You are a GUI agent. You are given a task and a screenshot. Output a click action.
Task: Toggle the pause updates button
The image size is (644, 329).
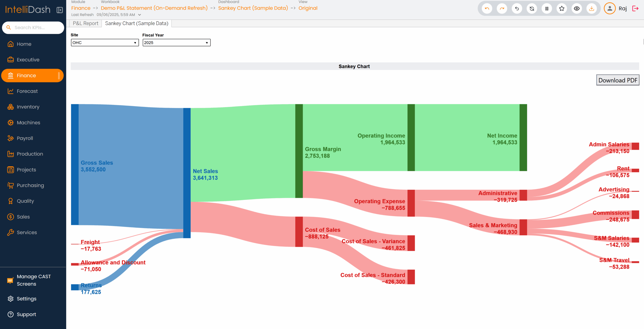pos(547,9)
